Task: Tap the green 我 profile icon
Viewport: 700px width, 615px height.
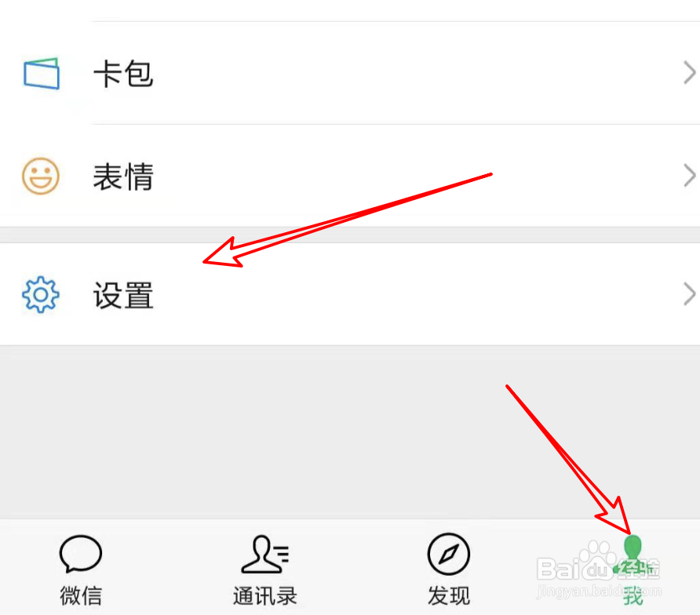Action: coord(633,554)
